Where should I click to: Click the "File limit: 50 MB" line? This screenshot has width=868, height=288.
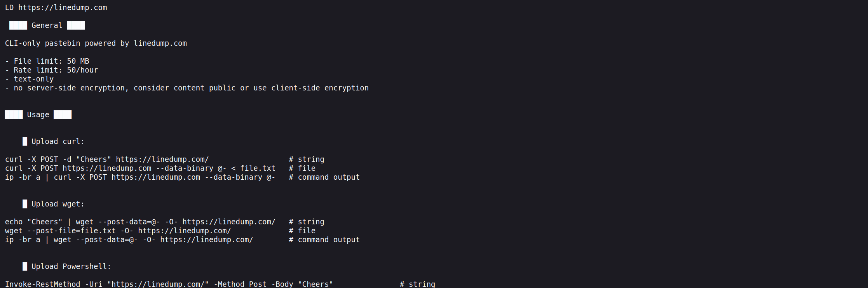click(47, 61)
